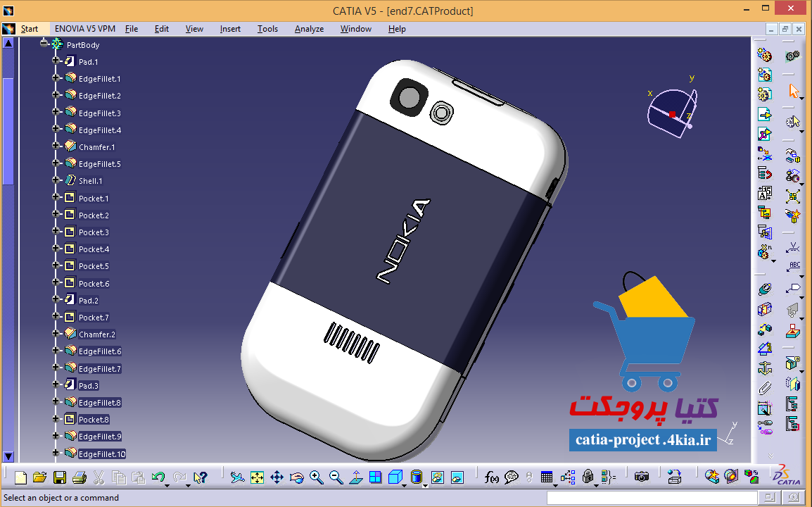The image size is (812, 507).
Task: Open the Window menu
Action: click(x=356, y=29)
